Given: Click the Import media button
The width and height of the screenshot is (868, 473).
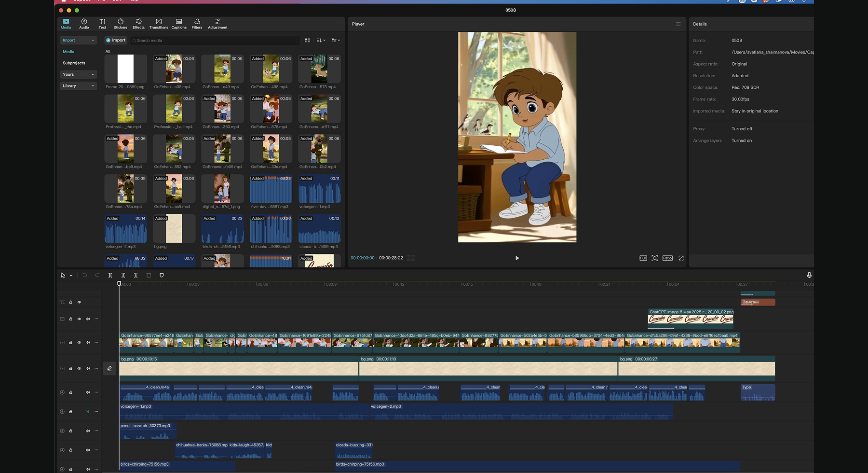Looking at the screenshot, I should [x=116, y=41].
